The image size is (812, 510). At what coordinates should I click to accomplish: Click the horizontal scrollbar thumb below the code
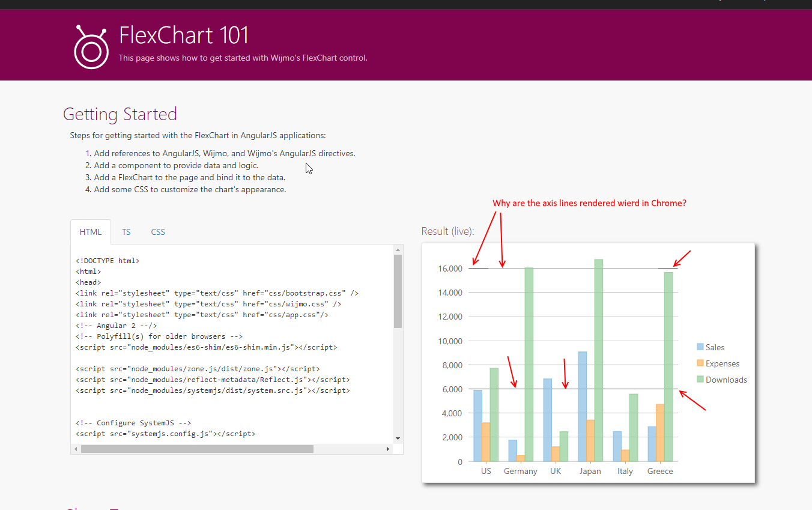[x=198, y=448]
